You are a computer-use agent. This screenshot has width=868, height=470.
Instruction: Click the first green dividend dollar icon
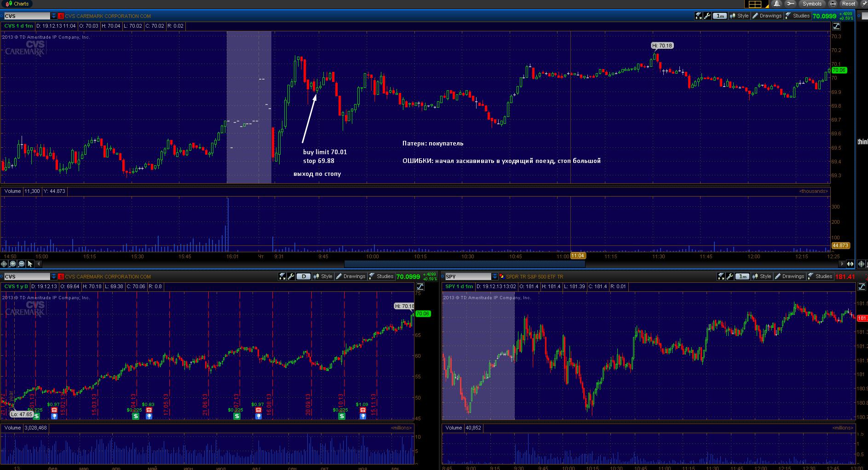[x=36, y=416]
